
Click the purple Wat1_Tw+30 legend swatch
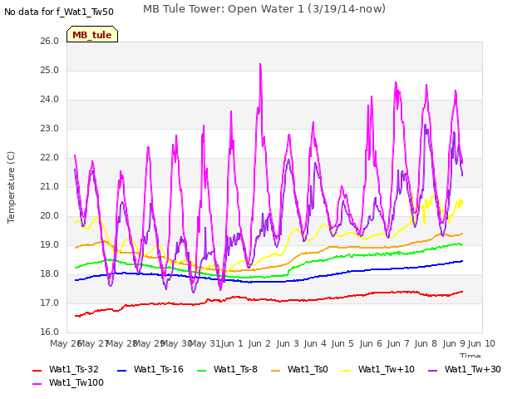pyautogui.click(x=433, y=371)
